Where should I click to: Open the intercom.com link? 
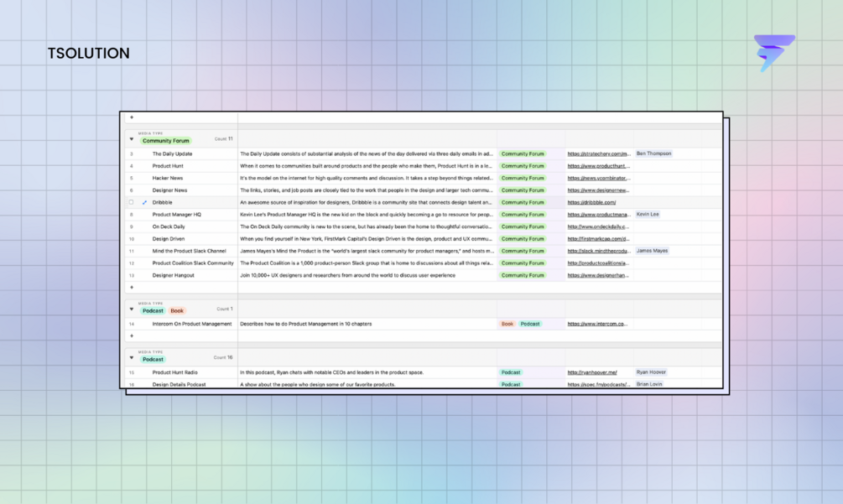[x=597, y=324]
